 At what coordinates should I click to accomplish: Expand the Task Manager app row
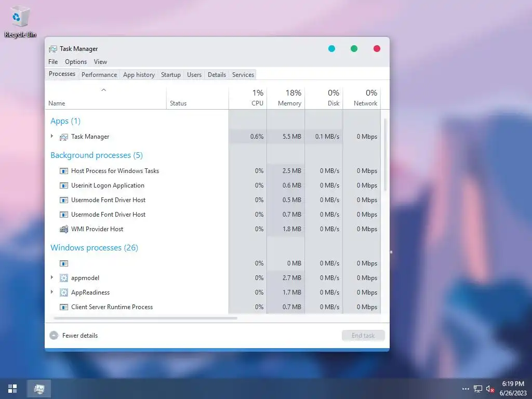[52, 137]
